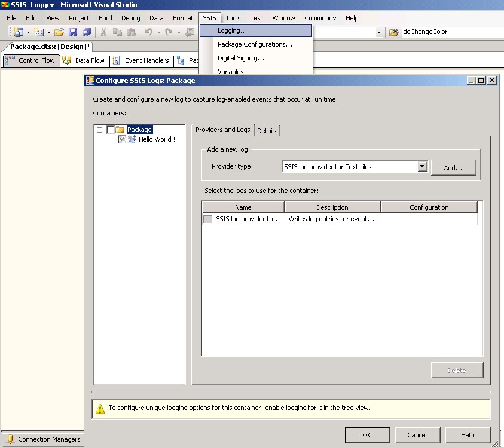Choose Logging... from the SSIS menu
Image resolution: width=504 pixels, height=447 pixels.
coord(256,31)
